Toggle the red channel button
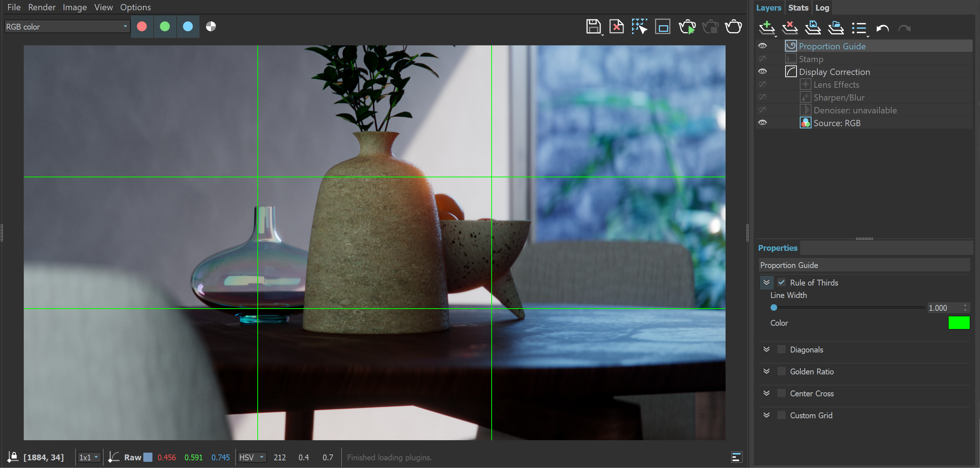The height and width of the screenshot is (468, 980). click(x=142, y=27)
